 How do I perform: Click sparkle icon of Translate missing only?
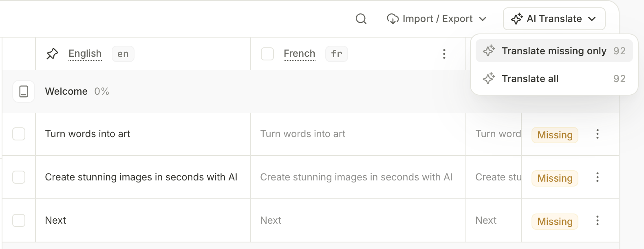489,51
